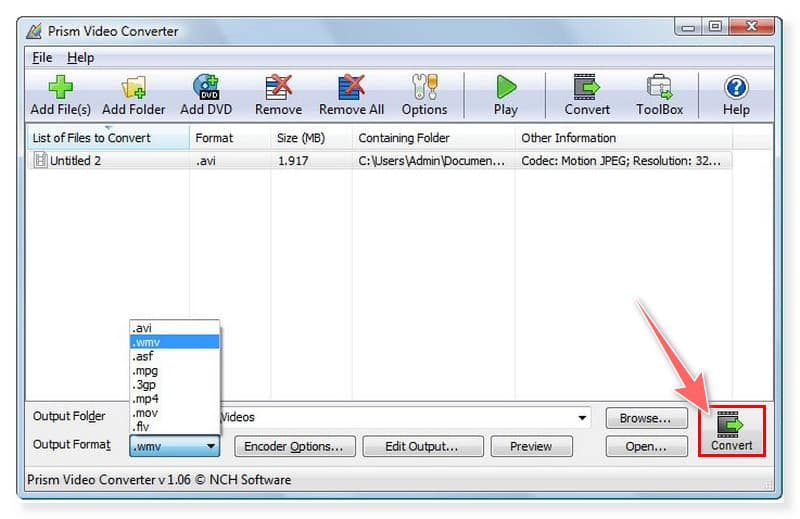
Task: Sort by the Format column header
Action: click(230, 138)
